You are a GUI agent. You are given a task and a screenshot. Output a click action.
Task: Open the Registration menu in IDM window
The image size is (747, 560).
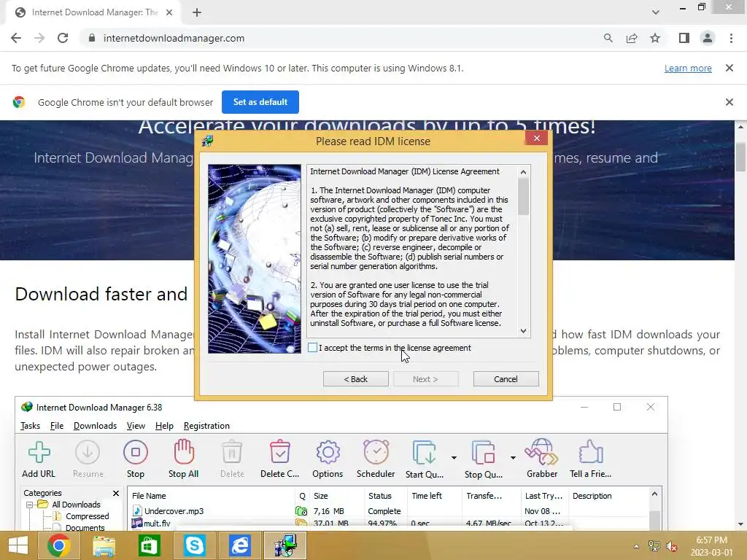(x=206, y=426)
